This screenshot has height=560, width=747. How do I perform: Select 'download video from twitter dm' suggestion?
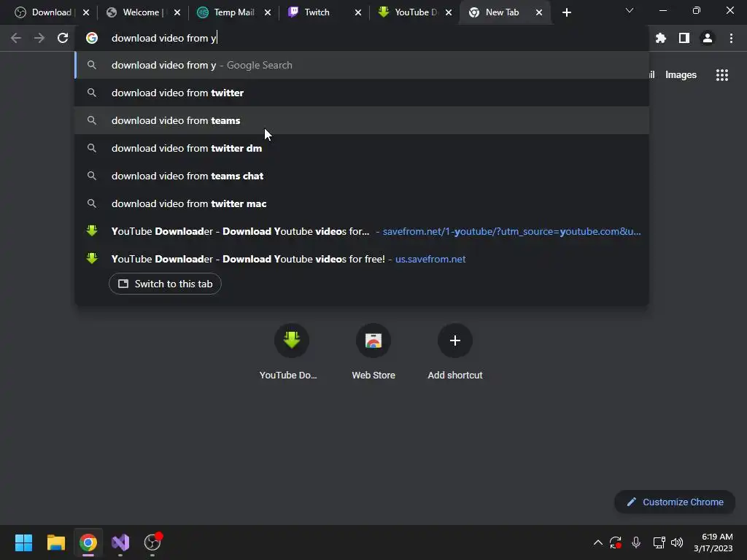[x=362, y=148]
